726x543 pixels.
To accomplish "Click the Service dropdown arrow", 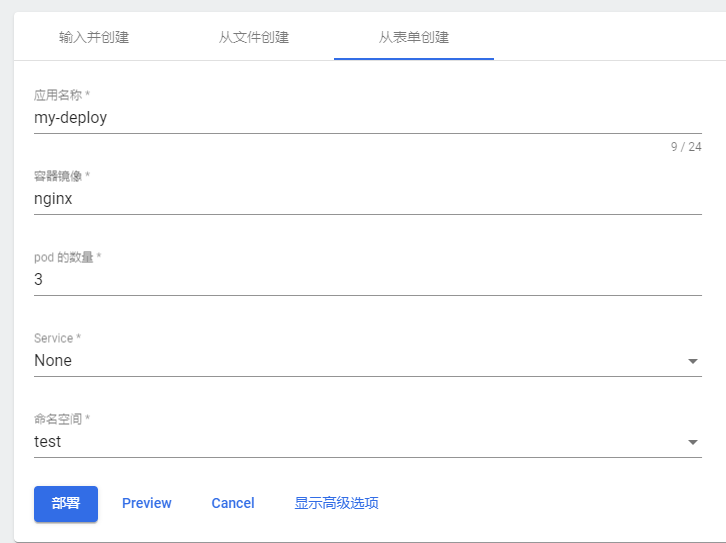I will click(693, 361).
